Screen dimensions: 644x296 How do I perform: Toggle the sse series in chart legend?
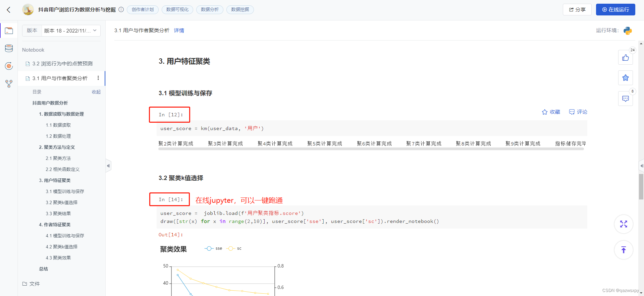tap(214, 248)
